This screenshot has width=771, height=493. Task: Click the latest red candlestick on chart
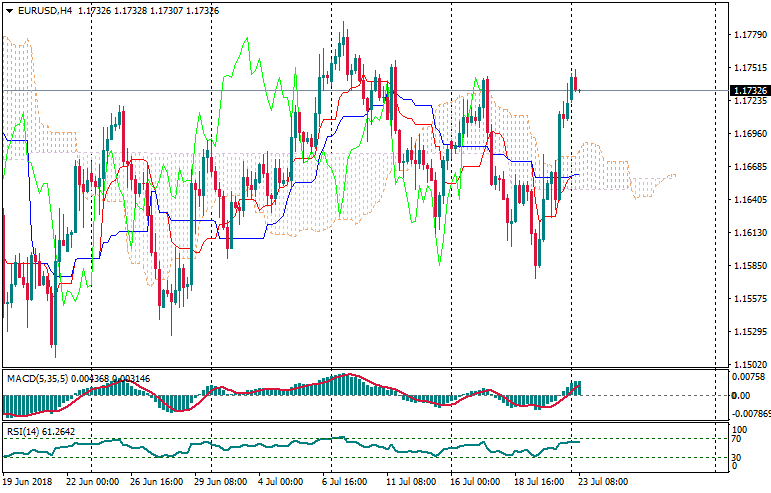pos(578,83)
